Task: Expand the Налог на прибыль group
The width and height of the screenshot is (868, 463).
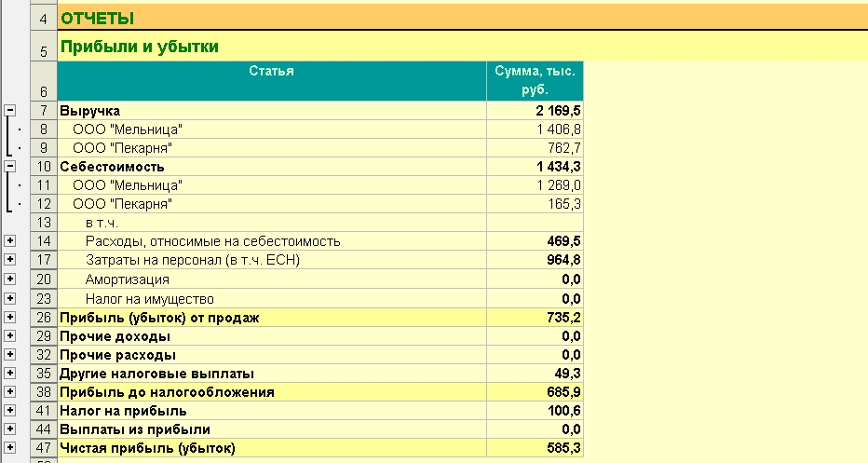Action: [x=10, y=411]
